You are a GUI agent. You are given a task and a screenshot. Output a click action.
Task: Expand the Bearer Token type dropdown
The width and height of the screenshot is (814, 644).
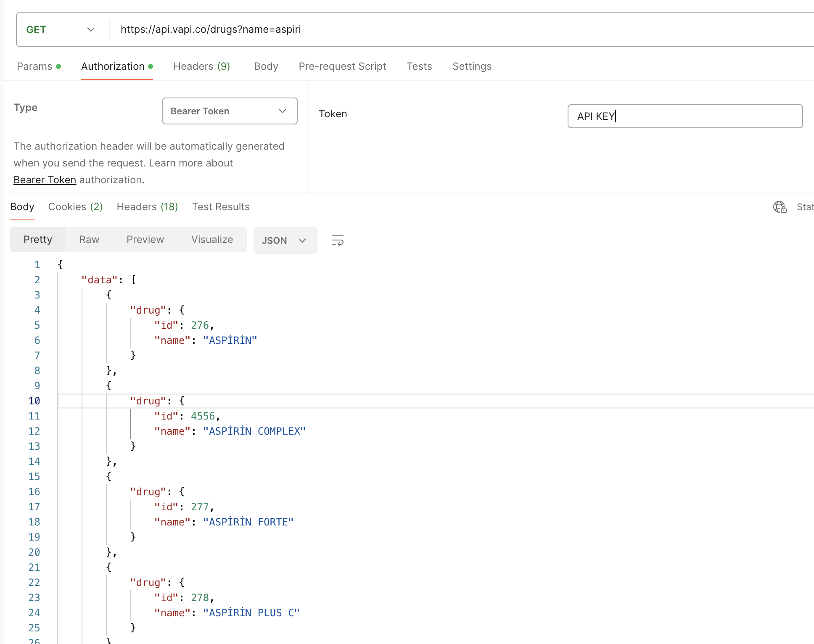point(230,111)
